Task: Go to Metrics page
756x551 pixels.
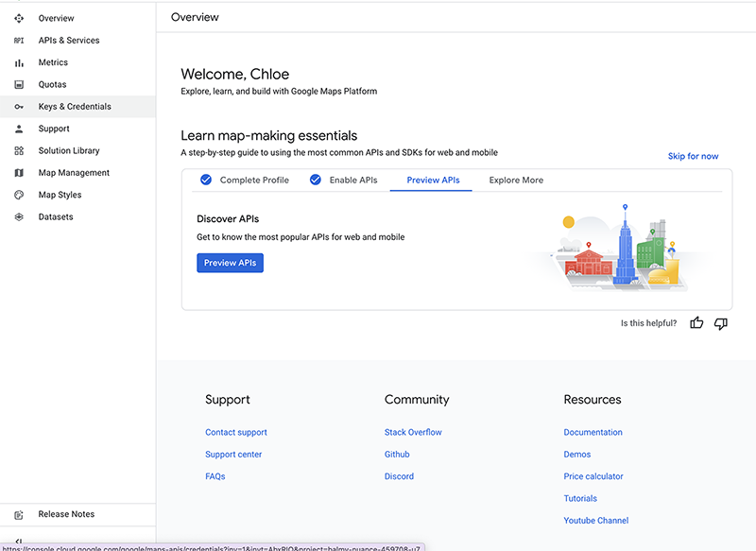Action: click(x=77, y=62)
